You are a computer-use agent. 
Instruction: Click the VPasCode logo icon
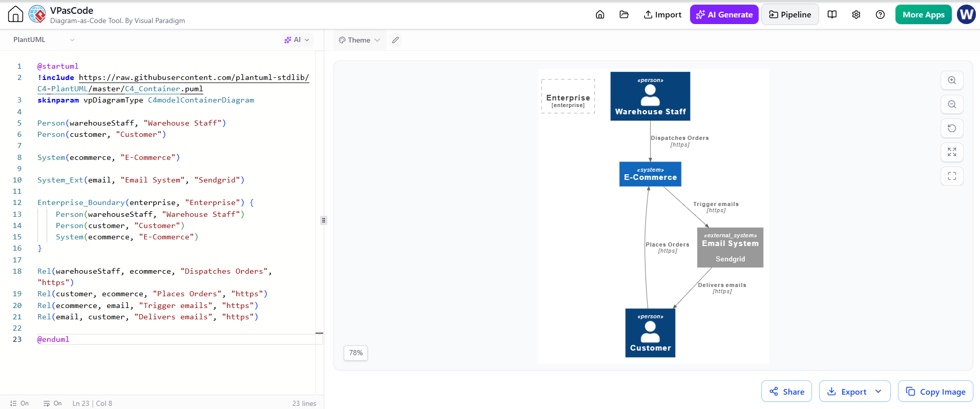tap(37, 14)
